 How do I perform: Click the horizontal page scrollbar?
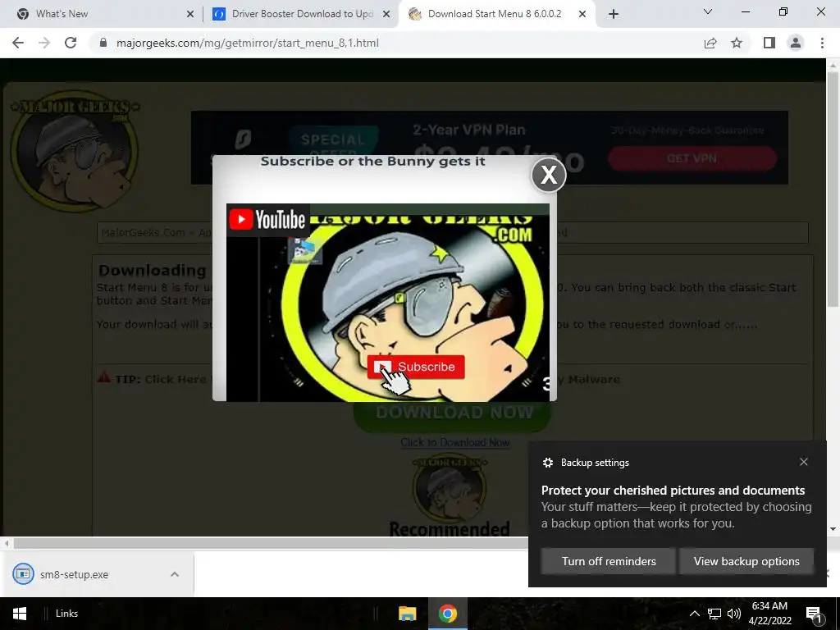click(x=271, y=543)
